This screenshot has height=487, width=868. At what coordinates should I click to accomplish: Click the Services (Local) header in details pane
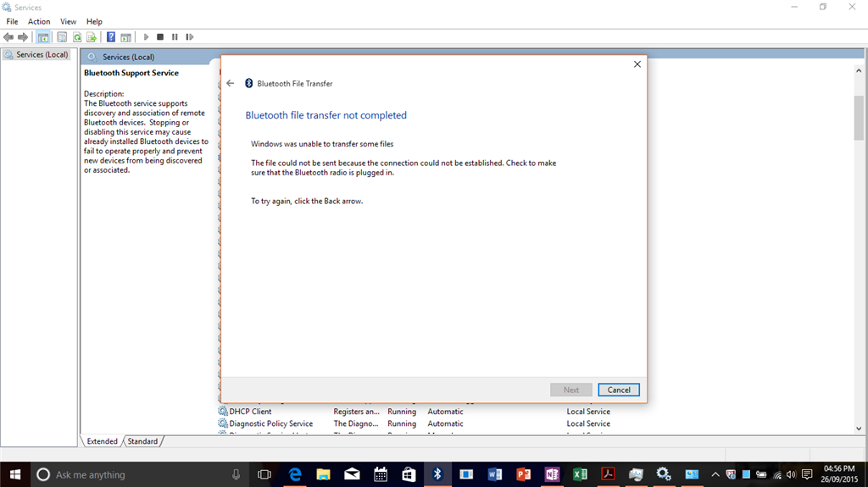pyautogui.click(x=129, y=57)
